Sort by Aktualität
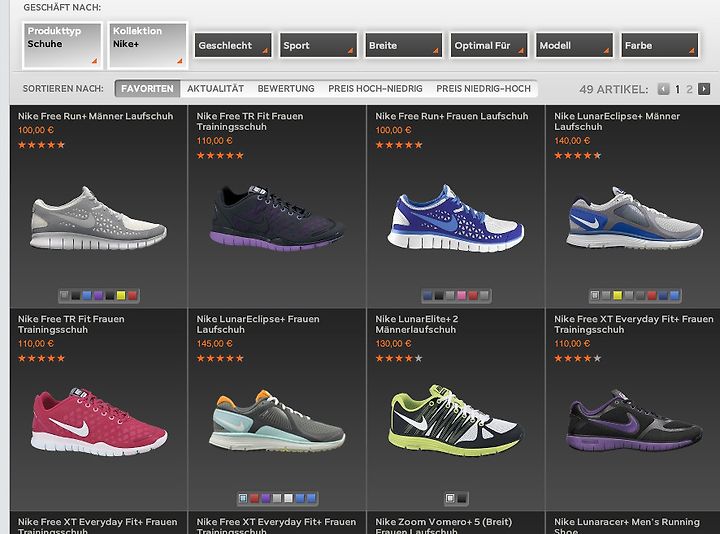 click(x=215, y=89)
